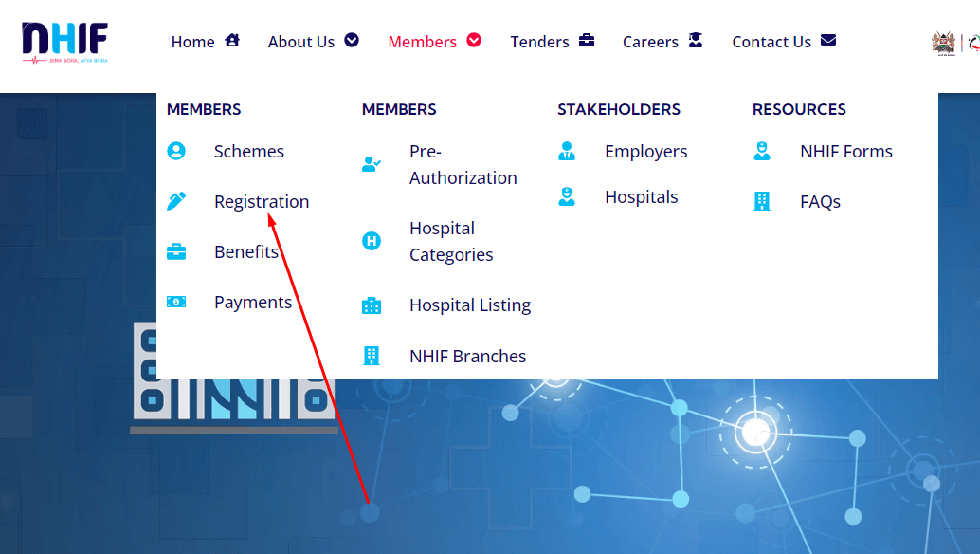This screenshot has width=980, height=554.
Task: Open the Pre-Authorization link
Action: click(x=463, y=164)
